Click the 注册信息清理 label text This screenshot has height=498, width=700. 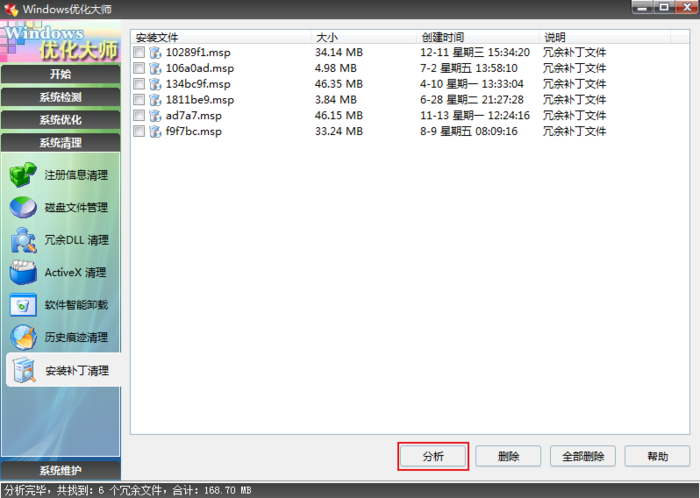click(x=76, y=175)
